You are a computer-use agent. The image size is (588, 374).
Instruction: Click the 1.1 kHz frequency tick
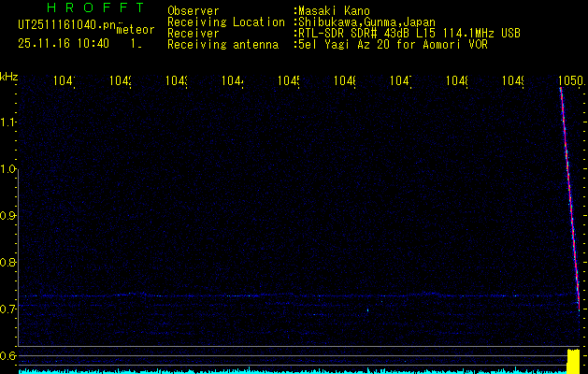click(x=9, y=122)
